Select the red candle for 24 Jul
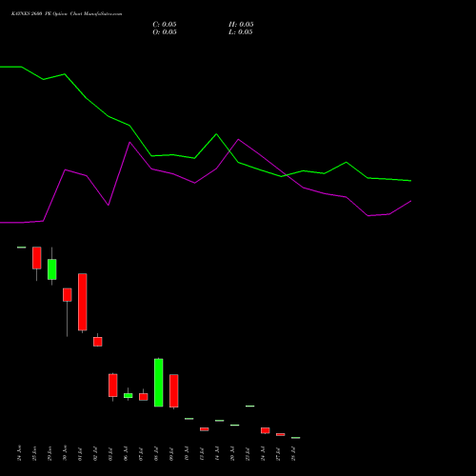The width and height of the screenshot is (476, 476). 266,430
